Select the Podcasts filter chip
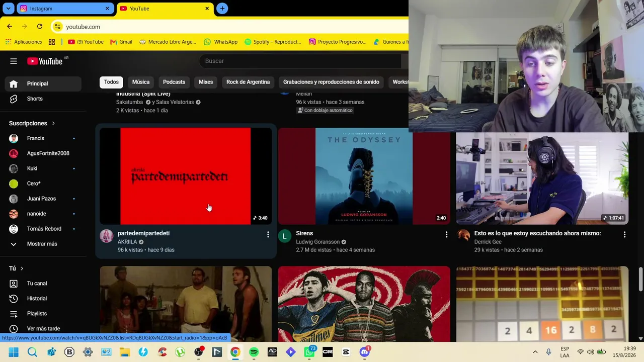644x362 pixels. (x=174, y=82)
